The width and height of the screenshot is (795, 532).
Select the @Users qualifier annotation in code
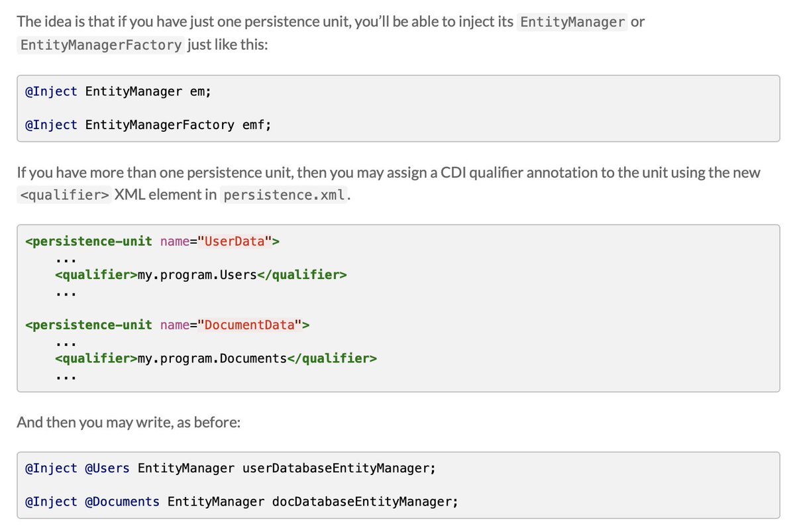[x=108, y=468]
